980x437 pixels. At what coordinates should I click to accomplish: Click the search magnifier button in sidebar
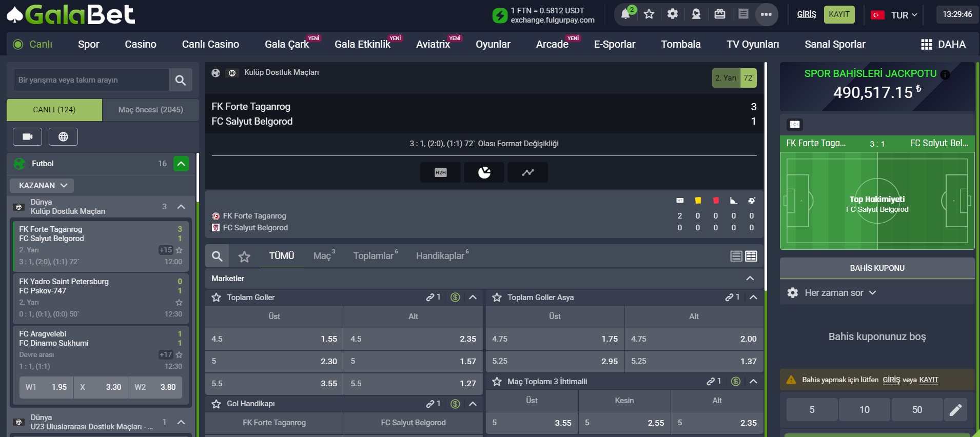(x=181, y=80)
